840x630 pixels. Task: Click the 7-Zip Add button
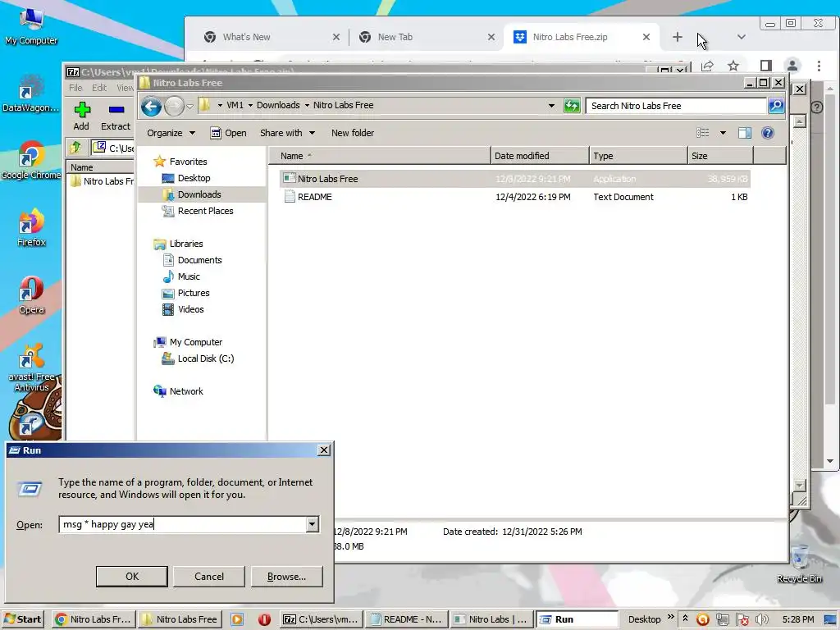(x=81, y=116)
